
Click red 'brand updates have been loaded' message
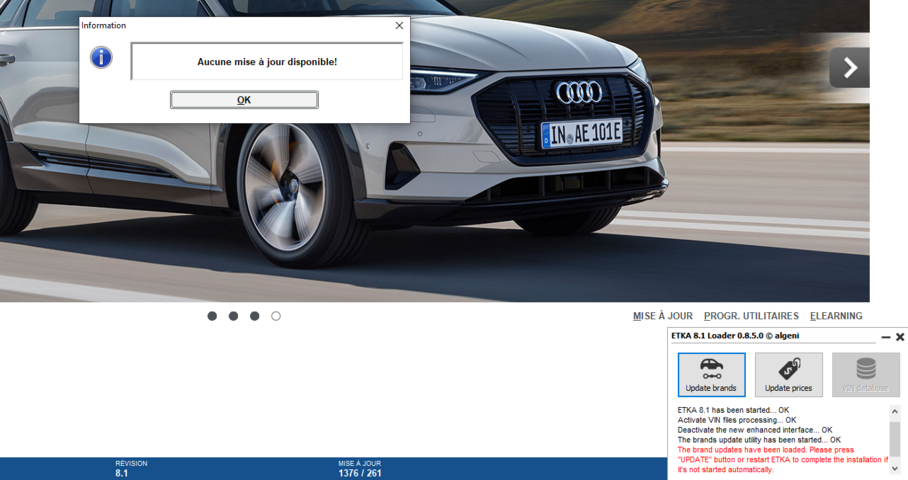(783, 460)
